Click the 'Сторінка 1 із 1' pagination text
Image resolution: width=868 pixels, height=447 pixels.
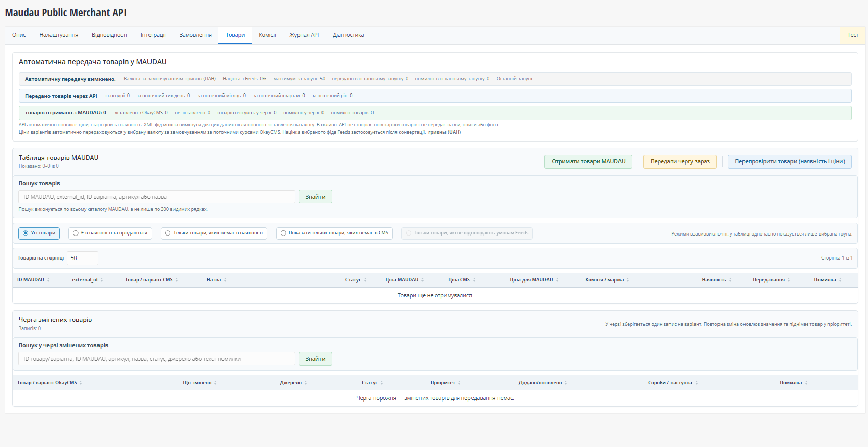click(836, 258)
